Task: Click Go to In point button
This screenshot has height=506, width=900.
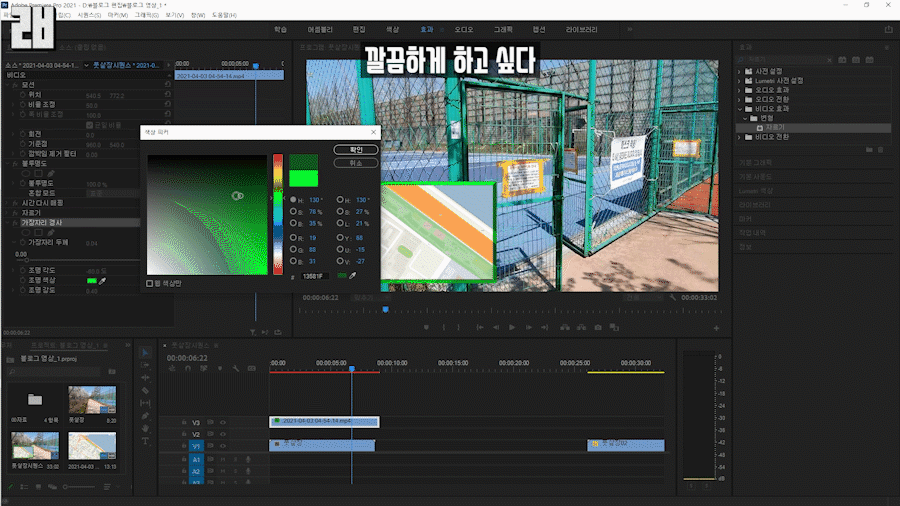Action: tap(480, 328)
